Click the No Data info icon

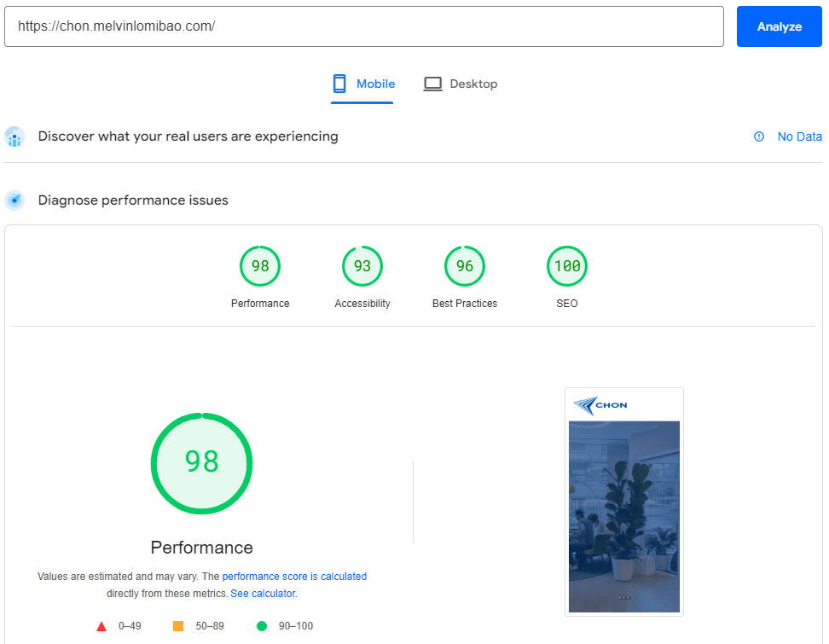759,136
